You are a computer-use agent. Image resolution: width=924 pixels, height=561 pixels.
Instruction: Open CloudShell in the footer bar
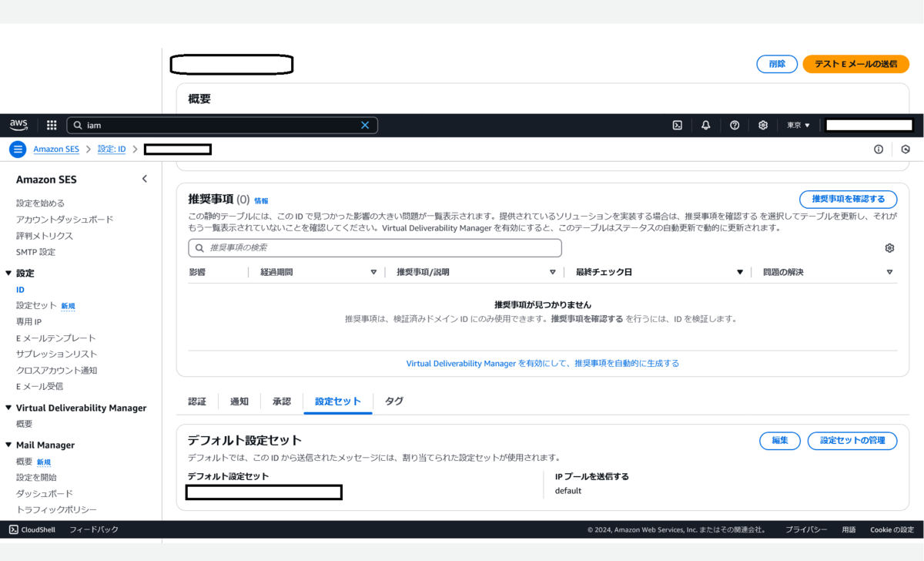coord(32,529)
